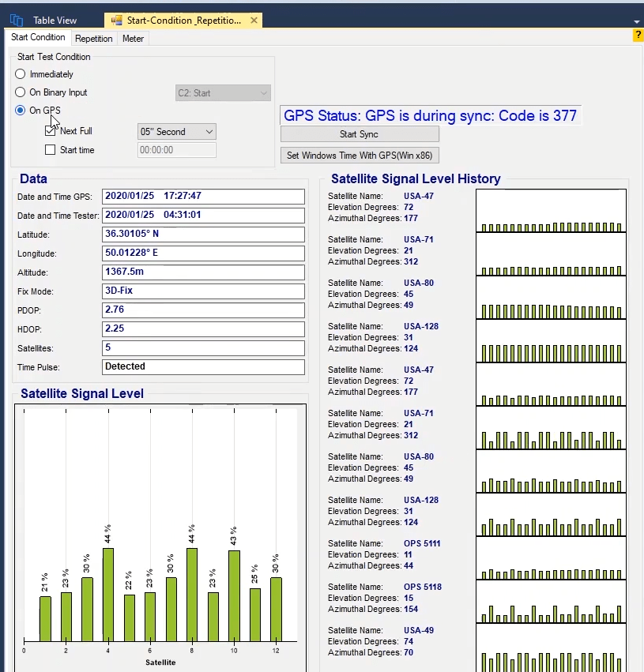Switch to the Repetition tab
The width and height of the screenshot is (644, 672).
[93, 38]
